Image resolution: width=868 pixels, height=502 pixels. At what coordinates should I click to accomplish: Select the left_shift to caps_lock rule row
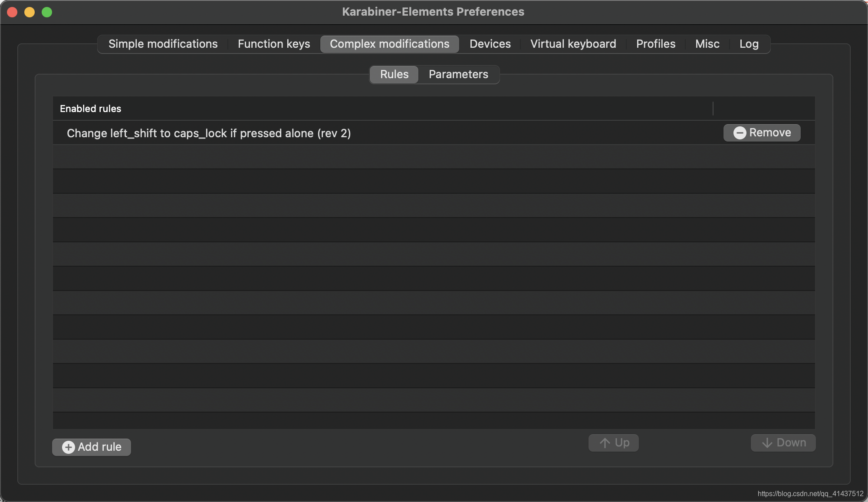(208, 133)
